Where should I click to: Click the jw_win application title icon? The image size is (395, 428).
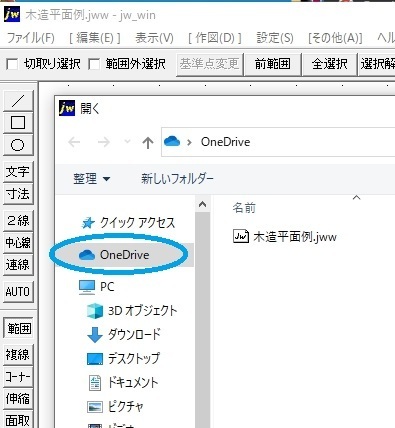tap(12, 15)
